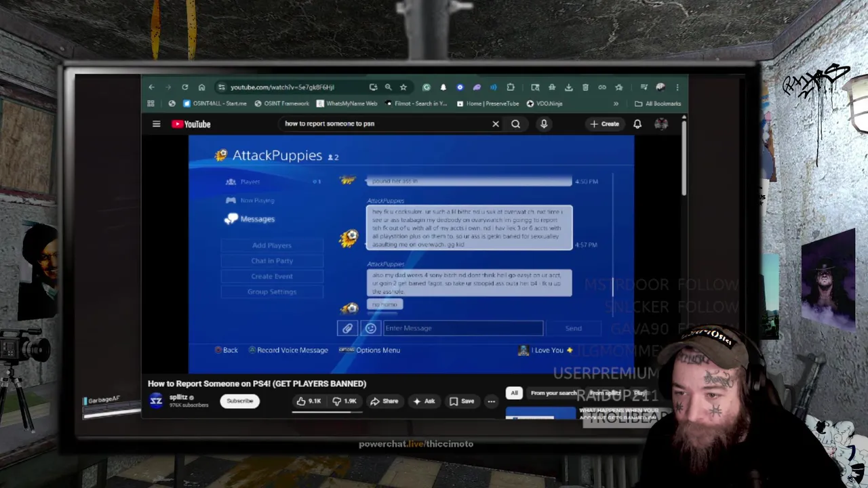Go to YouTube home via logo
This screenshot has height=488, width=868.
(x=191, y=124)
